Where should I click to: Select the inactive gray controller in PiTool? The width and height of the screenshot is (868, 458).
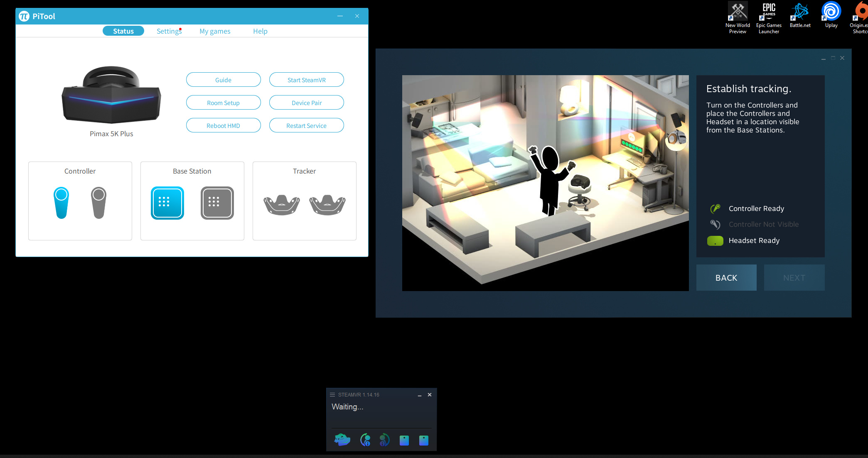pyautogui.click(x=98, y=203)
